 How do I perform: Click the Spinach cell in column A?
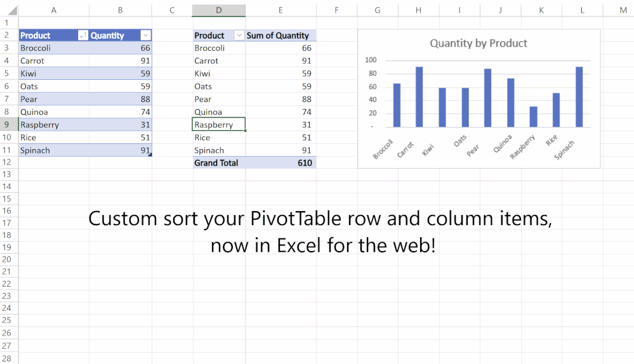[54, 150]
